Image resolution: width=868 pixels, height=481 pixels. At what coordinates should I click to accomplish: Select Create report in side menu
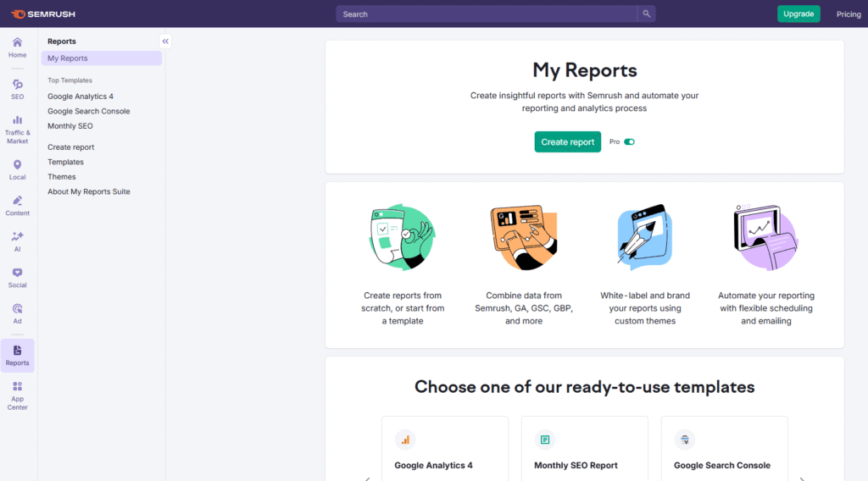coord(71,147)
